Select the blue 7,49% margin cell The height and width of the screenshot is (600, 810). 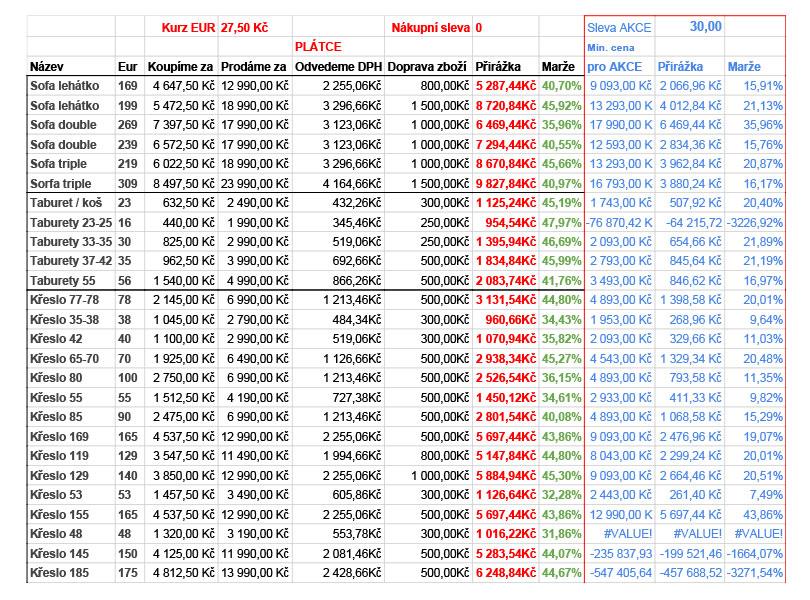(x=766, y=495)
